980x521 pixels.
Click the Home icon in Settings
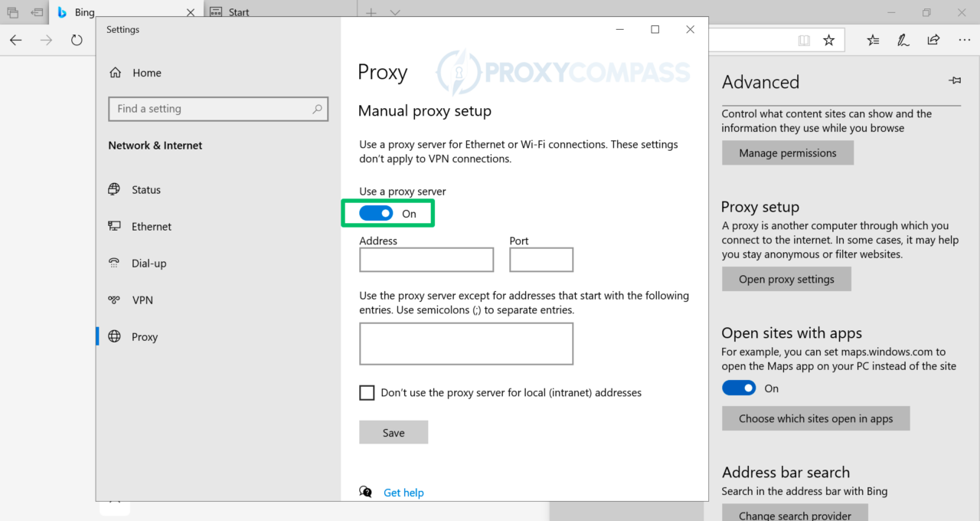(115, 72)
